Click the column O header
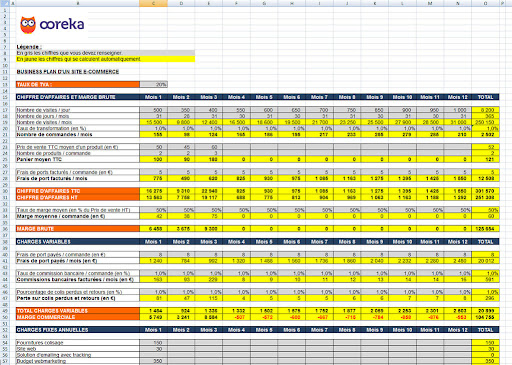The image size is (512, 365). [485, 3]
